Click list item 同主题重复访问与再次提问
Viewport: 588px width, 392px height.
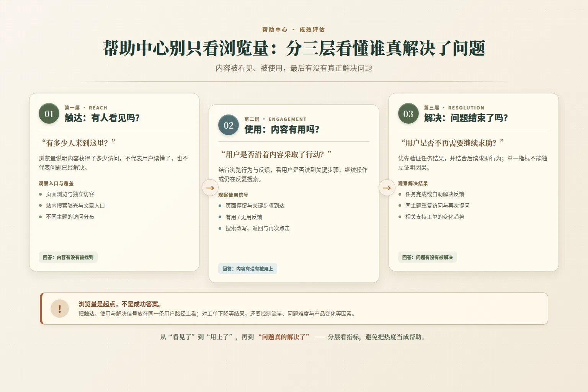coord(438,206)
